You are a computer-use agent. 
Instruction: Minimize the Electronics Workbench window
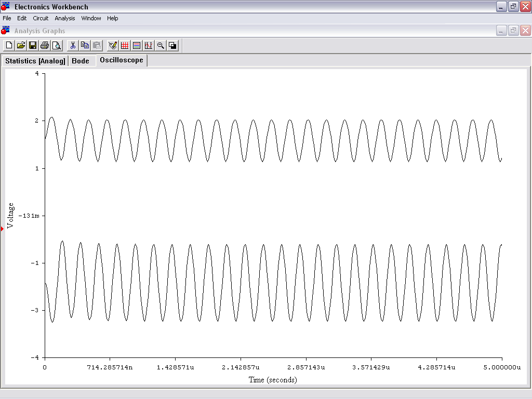(x=501, y=7)
